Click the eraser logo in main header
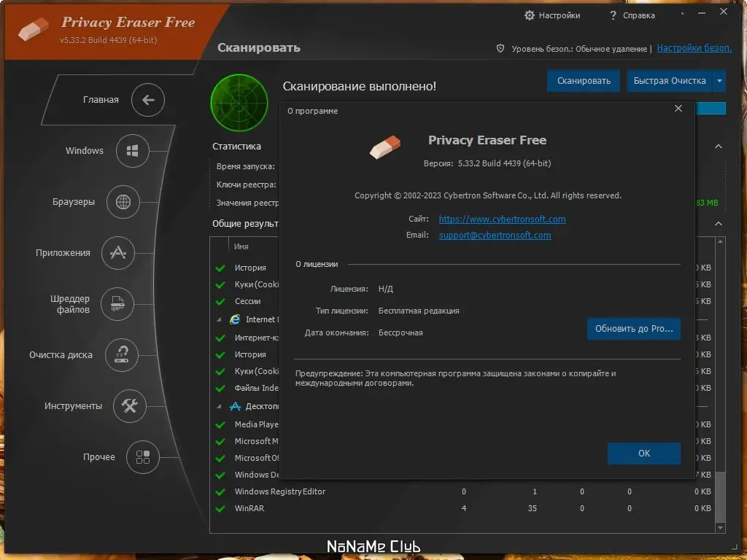This screenshot has height=560, width=747. (34, 29)
